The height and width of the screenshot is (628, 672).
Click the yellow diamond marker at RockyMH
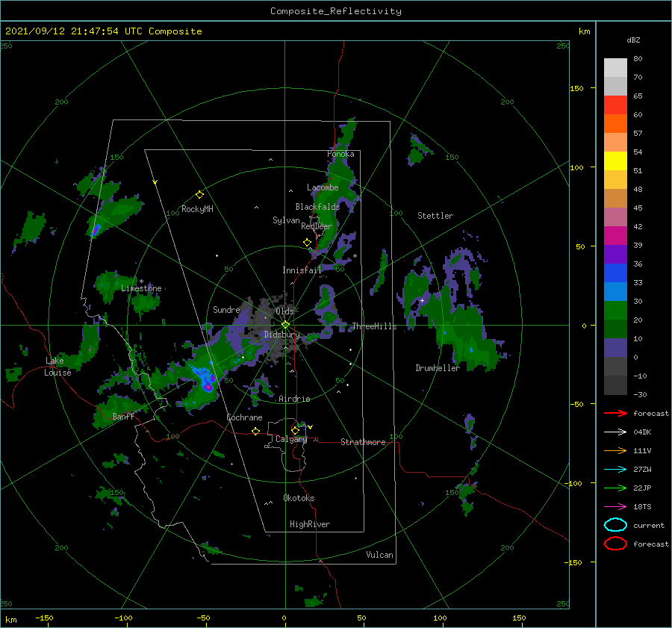coord(199,195)
